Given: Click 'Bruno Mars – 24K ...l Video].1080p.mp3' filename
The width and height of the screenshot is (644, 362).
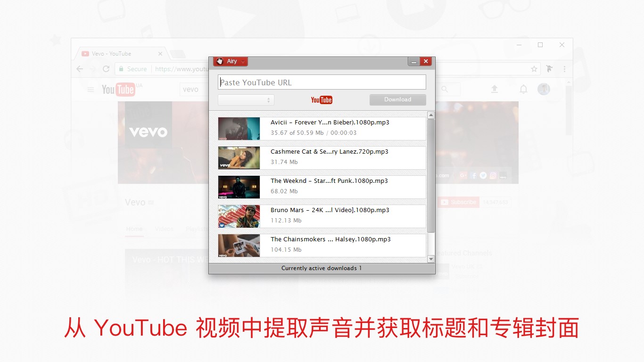Looking at the screenshot, I should [330, 210].
